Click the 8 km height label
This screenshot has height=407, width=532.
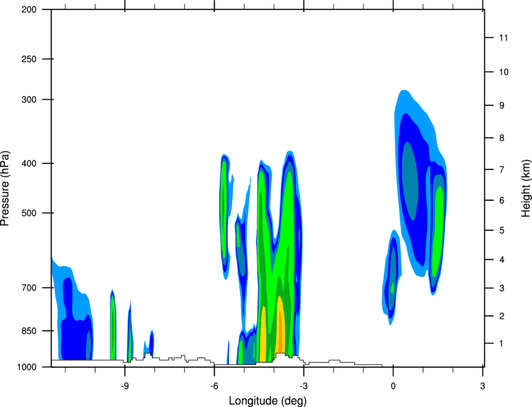click(502, 138)
